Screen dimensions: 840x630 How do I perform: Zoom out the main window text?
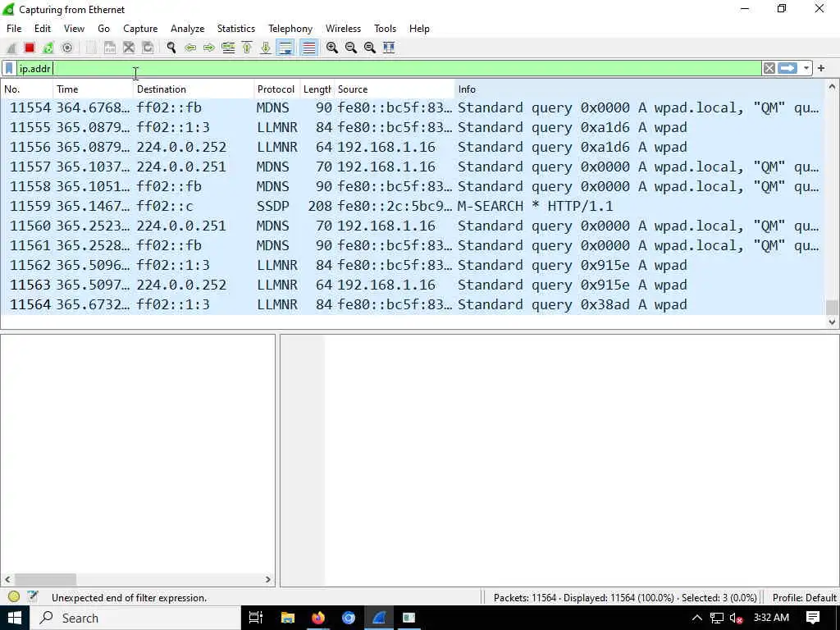pyautogui.click(x=351, y=48)
